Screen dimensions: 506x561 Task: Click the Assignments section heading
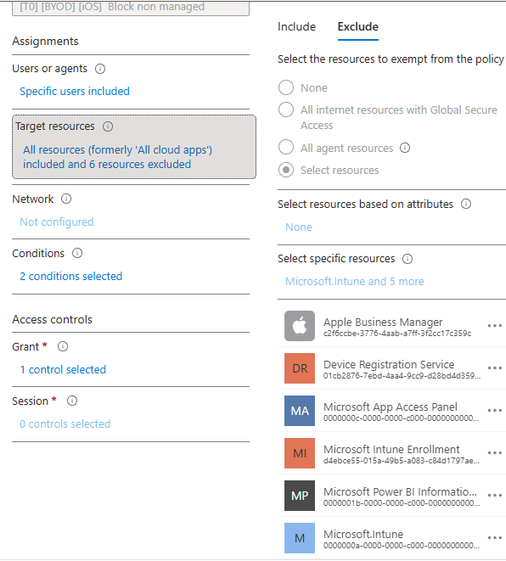point(45,41)
